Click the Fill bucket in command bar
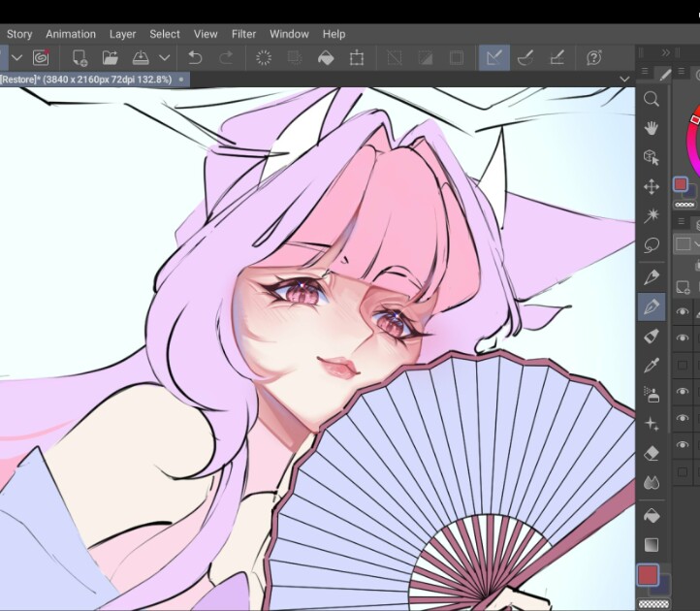This screenshot has width=700, height=611. [326, 57]
